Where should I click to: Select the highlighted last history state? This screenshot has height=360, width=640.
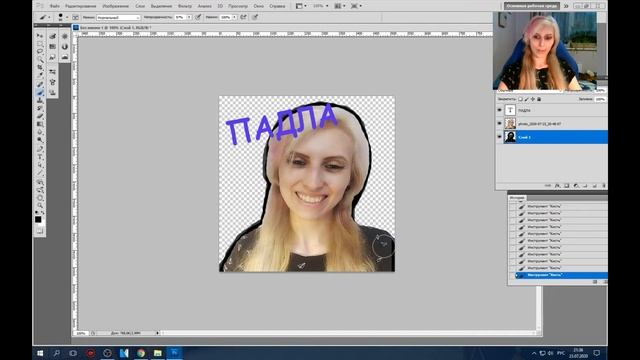562,275
